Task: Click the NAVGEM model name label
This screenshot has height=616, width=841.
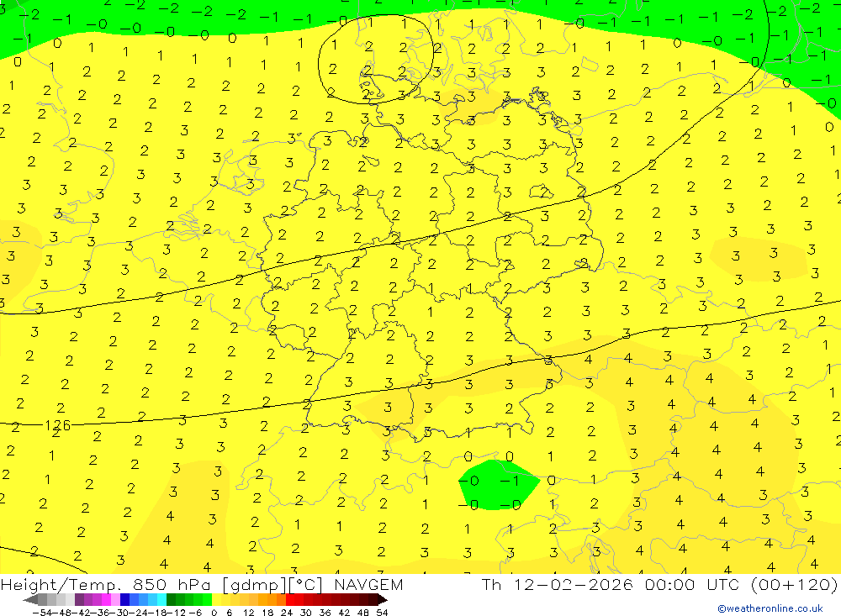Action: click(x=368, y=584)
